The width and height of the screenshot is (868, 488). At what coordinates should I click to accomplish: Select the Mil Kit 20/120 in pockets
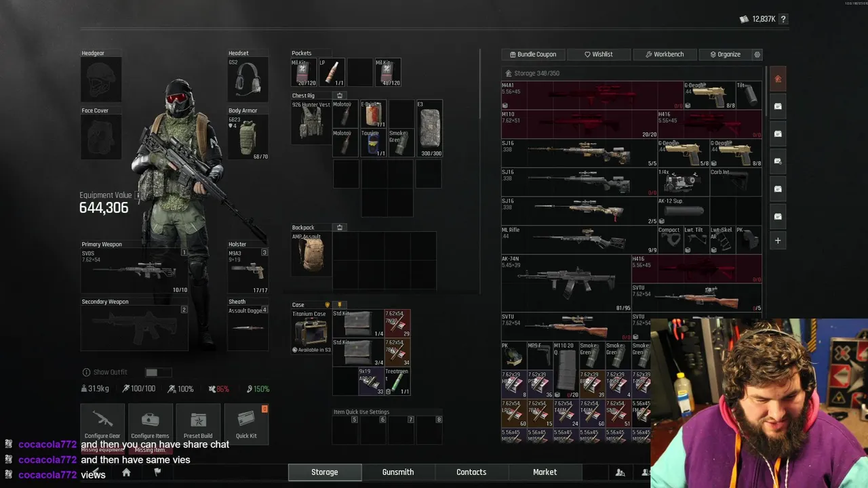click(304, 73)
